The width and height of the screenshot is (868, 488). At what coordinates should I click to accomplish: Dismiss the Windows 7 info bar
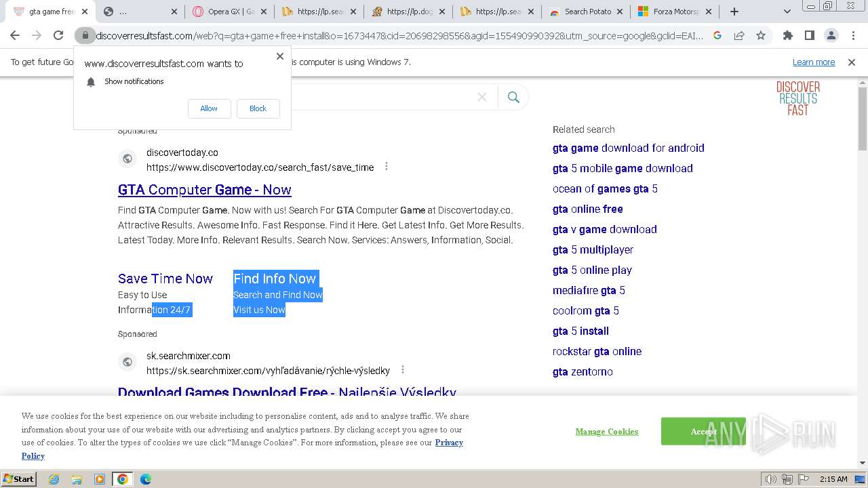coord(852,62)
